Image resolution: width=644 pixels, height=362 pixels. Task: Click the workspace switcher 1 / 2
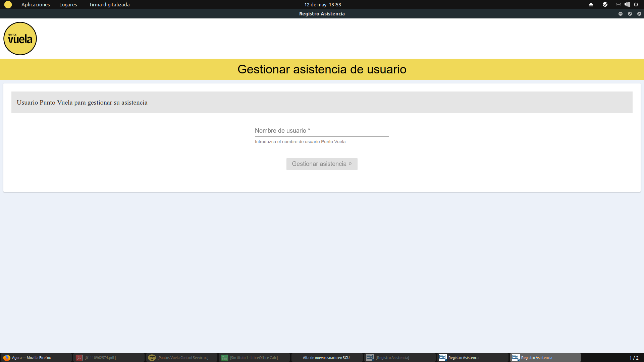(634, 358)
